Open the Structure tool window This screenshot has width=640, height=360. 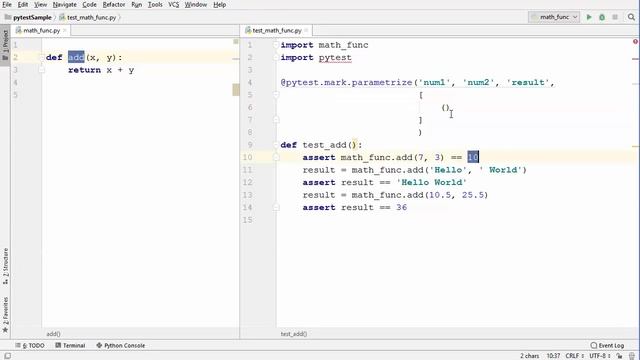(5, 266)
